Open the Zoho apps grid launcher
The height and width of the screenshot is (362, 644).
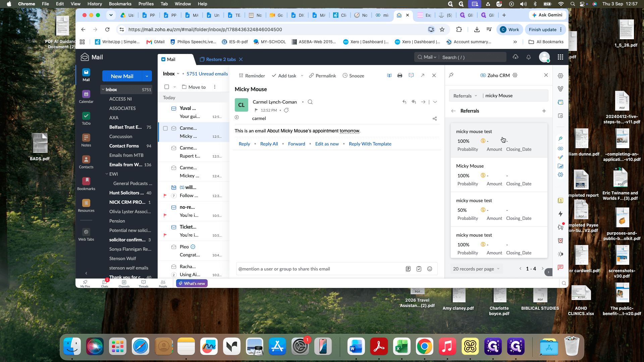point(560,57)
